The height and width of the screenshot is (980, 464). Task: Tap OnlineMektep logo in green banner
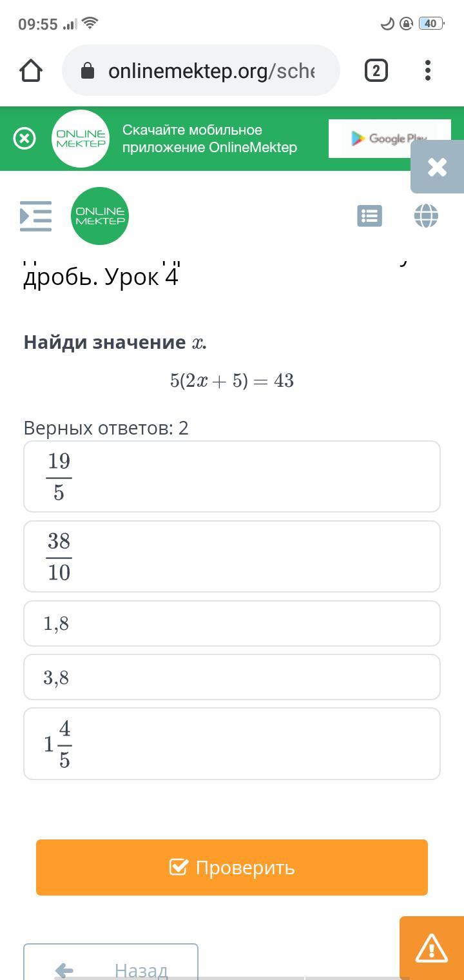pos(81,139)
